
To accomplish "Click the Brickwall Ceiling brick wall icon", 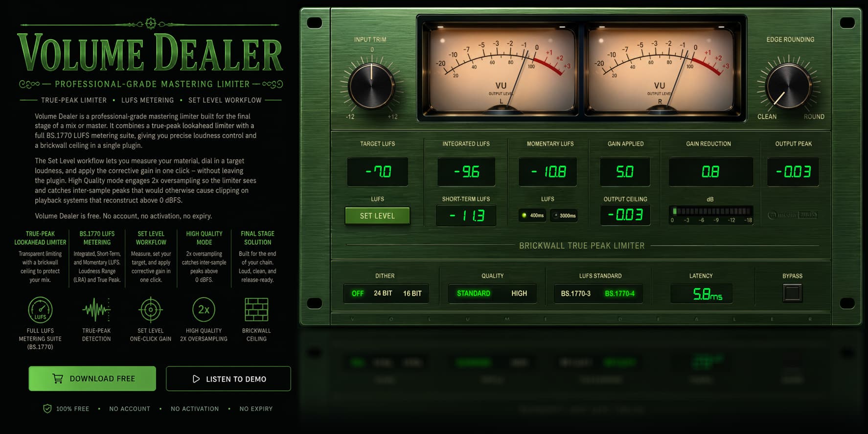I will click(x=256, y=310).
